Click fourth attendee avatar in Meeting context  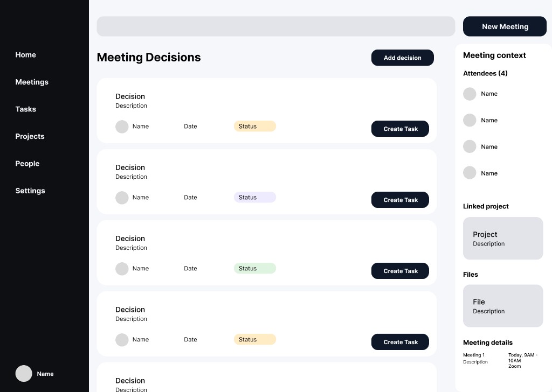pyautogui.click(x=470, y=173)
